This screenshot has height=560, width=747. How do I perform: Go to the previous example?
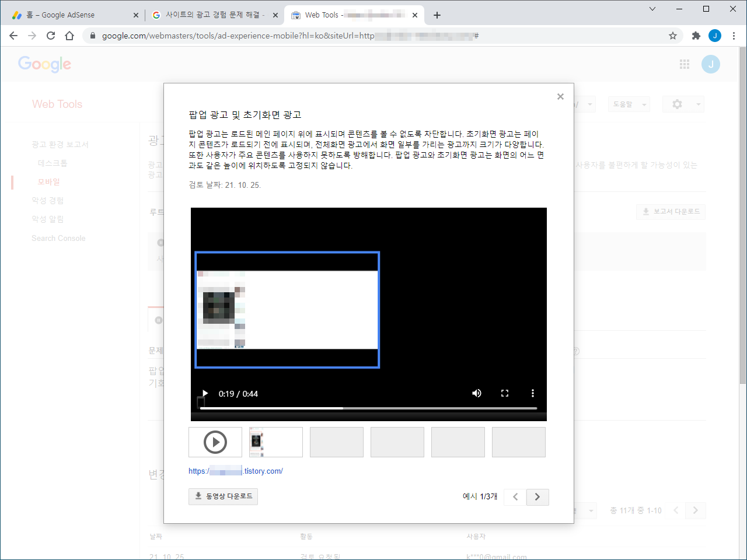point(515,497)
